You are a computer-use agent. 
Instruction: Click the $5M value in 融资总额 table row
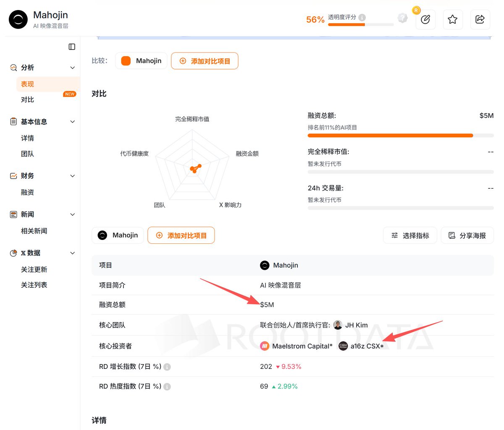[x=267, y=305]
